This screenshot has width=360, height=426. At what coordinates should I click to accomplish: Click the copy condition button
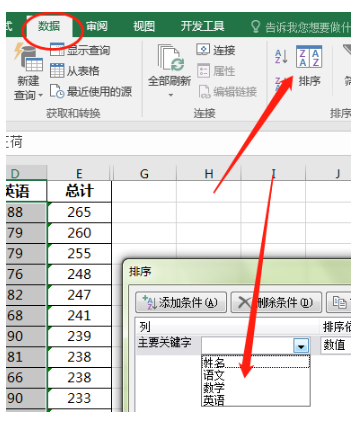point(339,302)
